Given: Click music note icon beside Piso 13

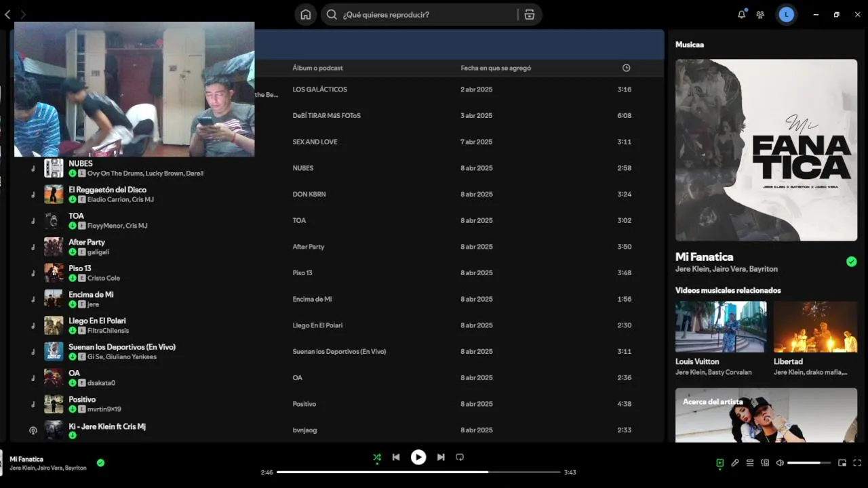Looking at the screenshot, I should pyautogui.click(x=33, y=273).
